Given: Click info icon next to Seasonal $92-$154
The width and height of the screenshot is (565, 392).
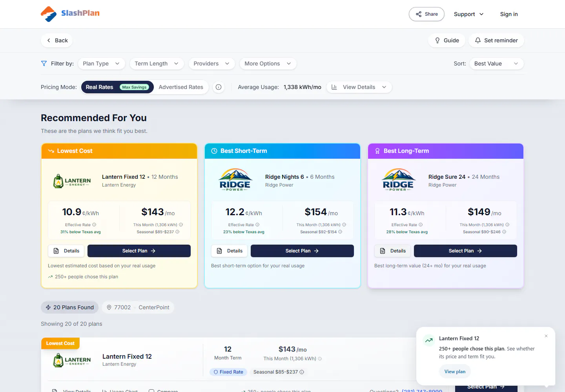Looking at the screenshot, I should coord(340,232).
